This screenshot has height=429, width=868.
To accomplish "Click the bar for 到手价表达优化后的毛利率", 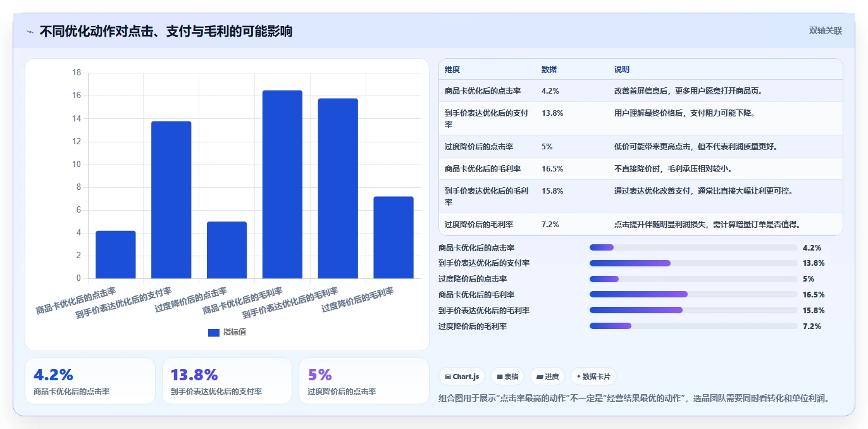I will click(x=338, y=189).
